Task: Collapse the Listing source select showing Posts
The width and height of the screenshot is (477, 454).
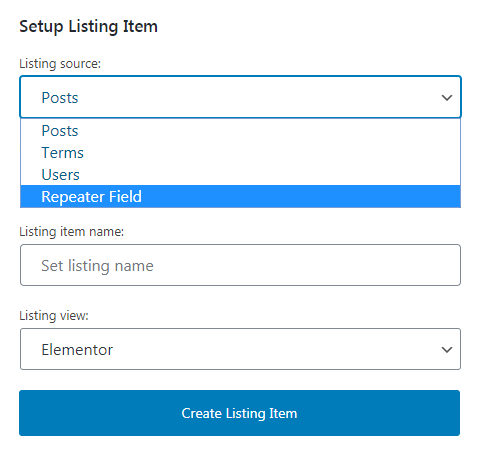Action: (240, 97)
